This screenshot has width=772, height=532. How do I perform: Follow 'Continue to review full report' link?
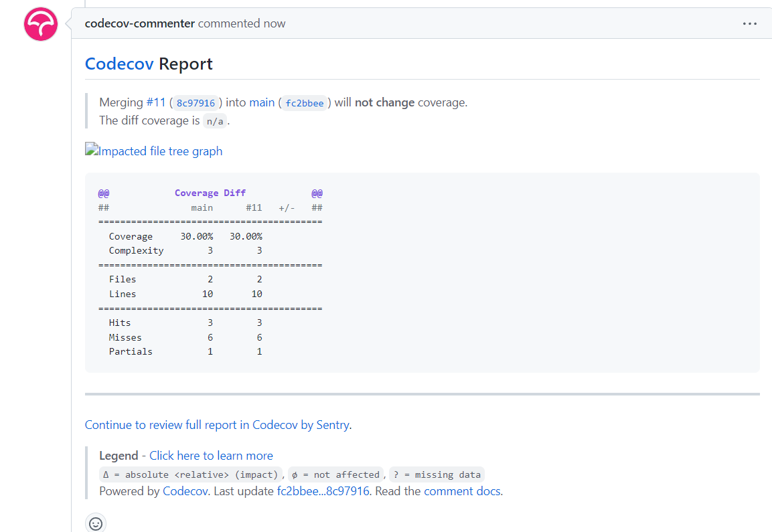point(217,425)
